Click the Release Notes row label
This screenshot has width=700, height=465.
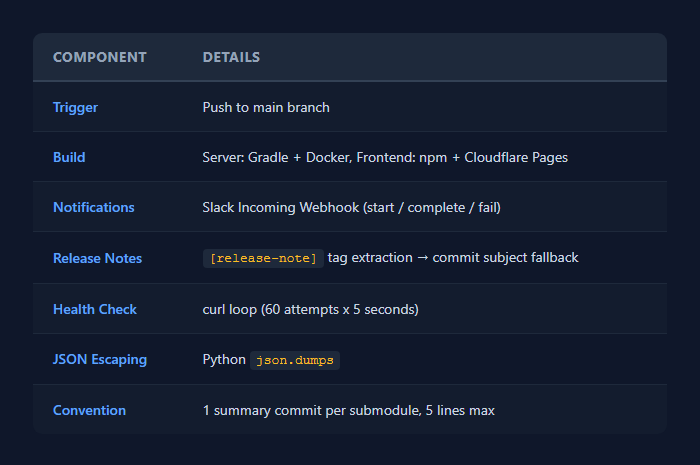[x=97, y=258]
